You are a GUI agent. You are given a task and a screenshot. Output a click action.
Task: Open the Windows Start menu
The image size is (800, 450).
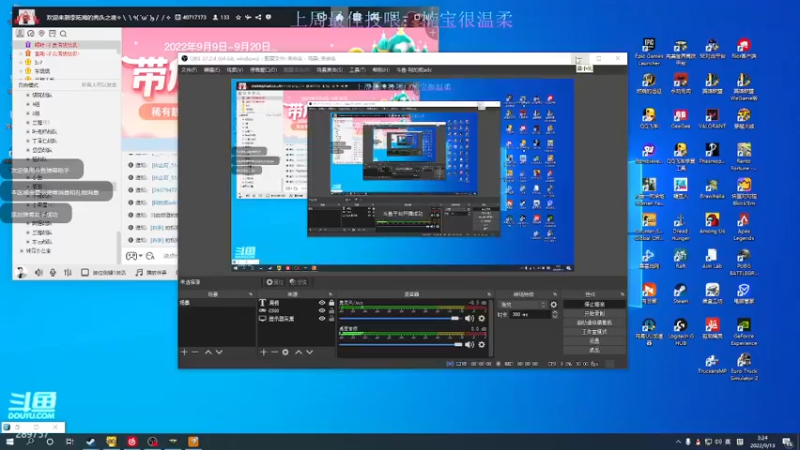click(9, 442)
